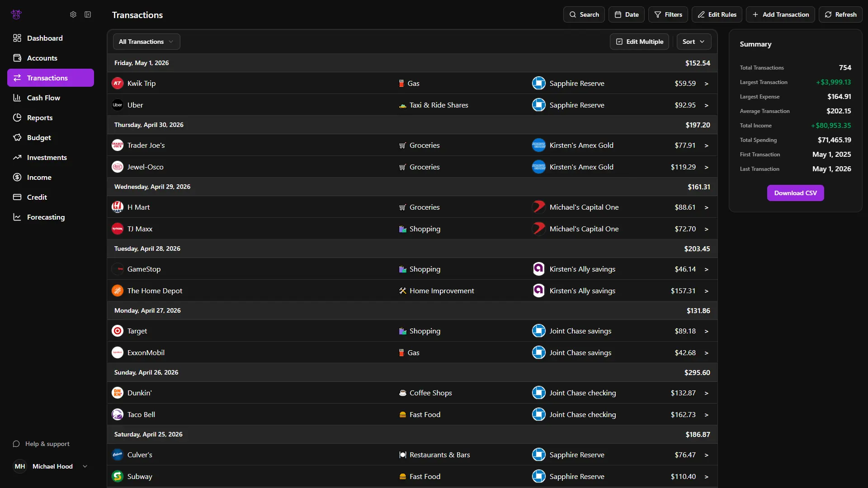The image size is (868, 488).
Task: Click the Uber merchant logo
Action: point(118,105)
